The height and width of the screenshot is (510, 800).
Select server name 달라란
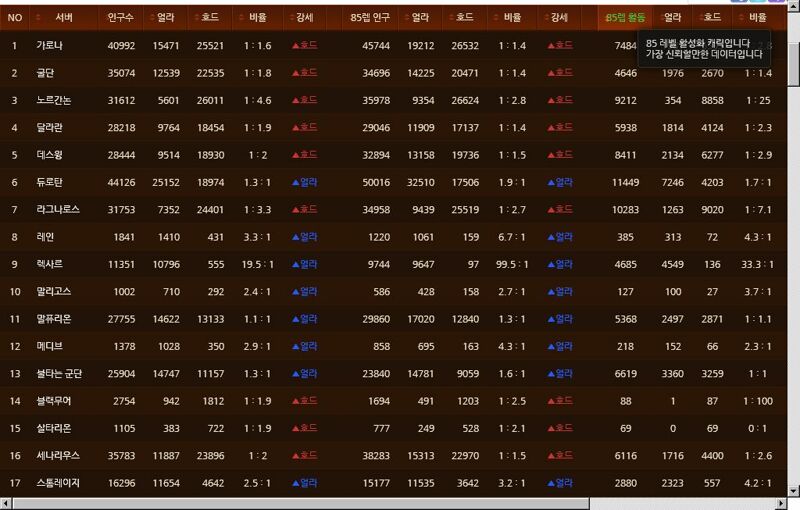[49, 128]
